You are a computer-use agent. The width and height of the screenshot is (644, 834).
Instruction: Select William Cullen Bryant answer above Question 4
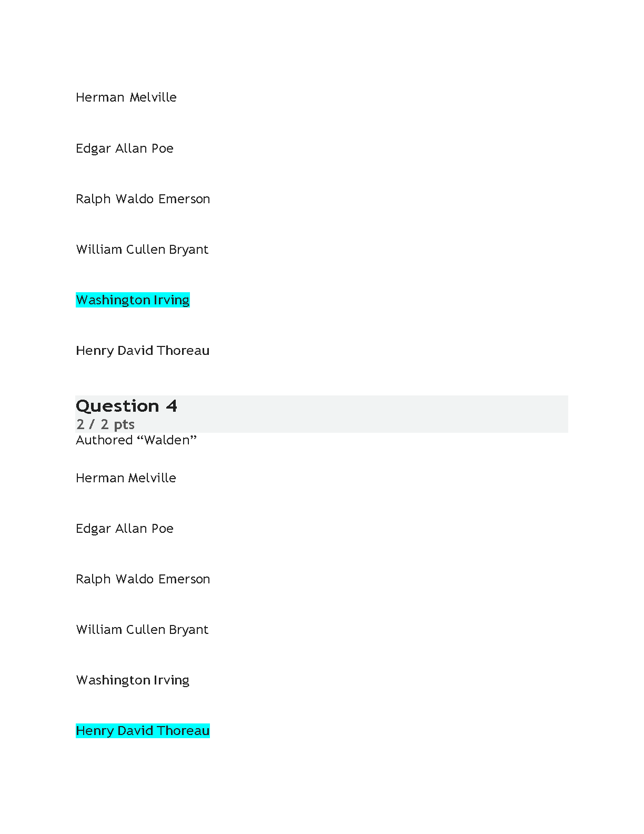pyautogui.click(x=142, y=250)
